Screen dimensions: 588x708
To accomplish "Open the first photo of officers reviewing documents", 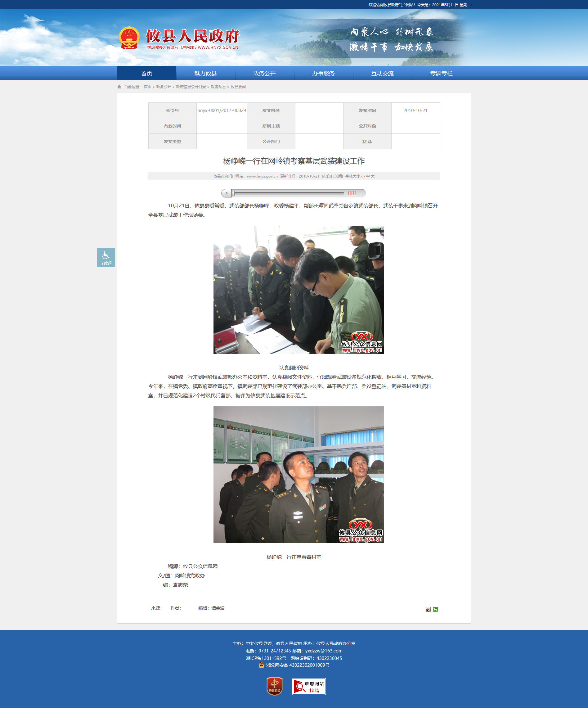I will click(x=298, y=290).
